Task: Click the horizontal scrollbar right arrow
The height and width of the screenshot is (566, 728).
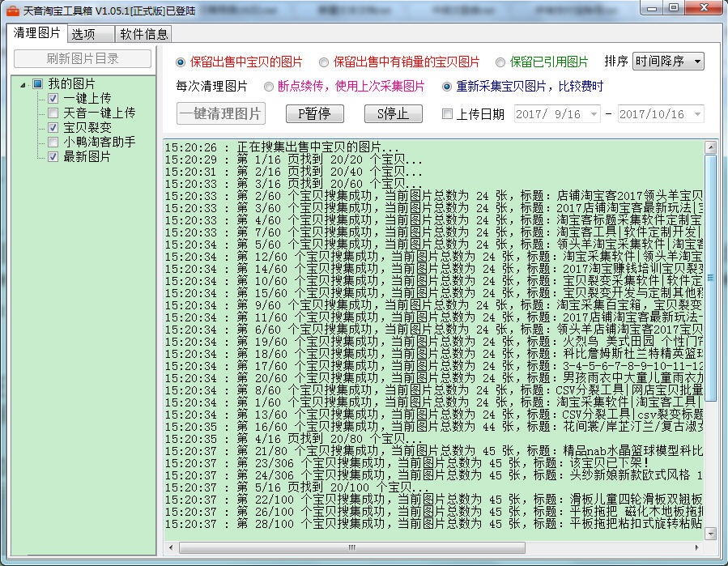Action: coord(696,547)
